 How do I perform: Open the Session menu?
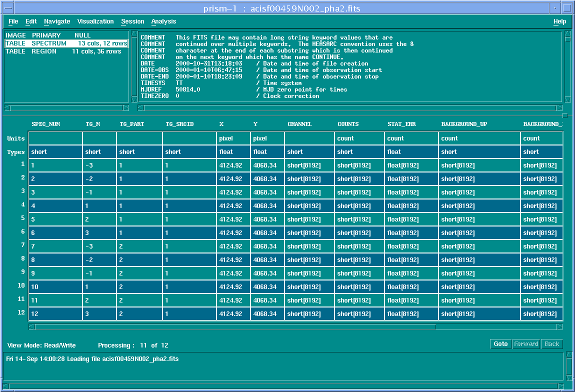pyautogui.click(x=132, y=21)
